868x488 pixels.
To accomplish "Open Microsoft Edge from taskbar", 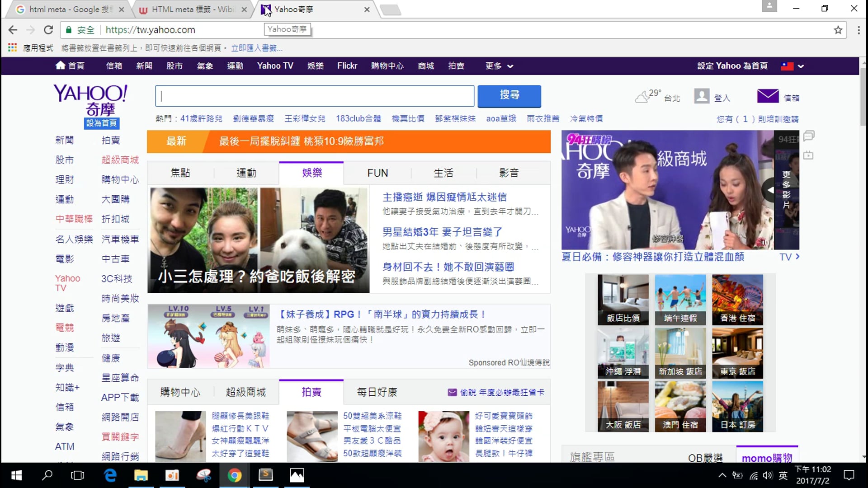I will tap(110, 475).
